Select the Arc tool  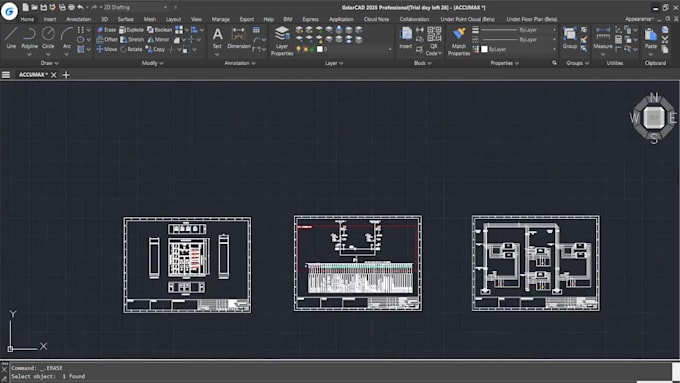(x=66, y=37)
